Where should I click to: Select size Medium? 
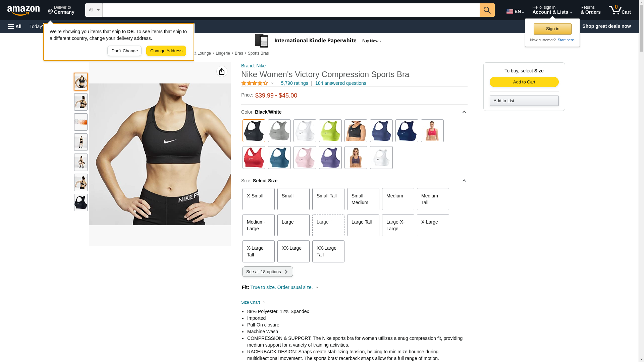point(398,199)
